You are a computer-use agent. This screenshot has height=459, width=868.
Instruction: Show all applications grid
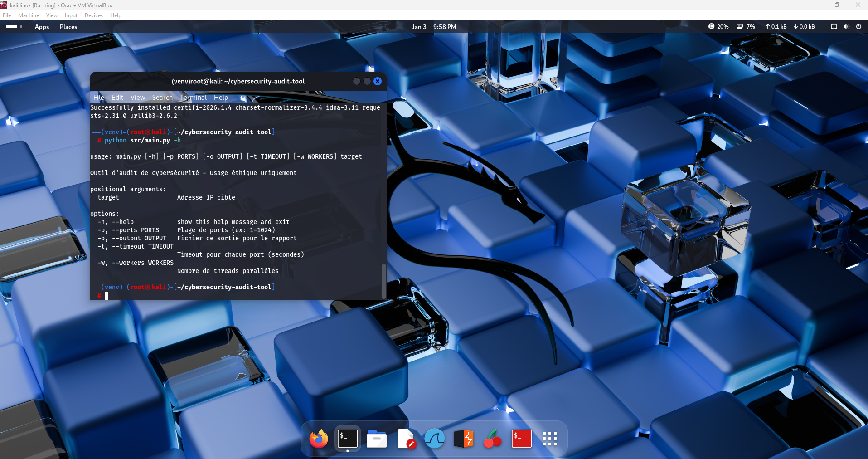[549, 438]
